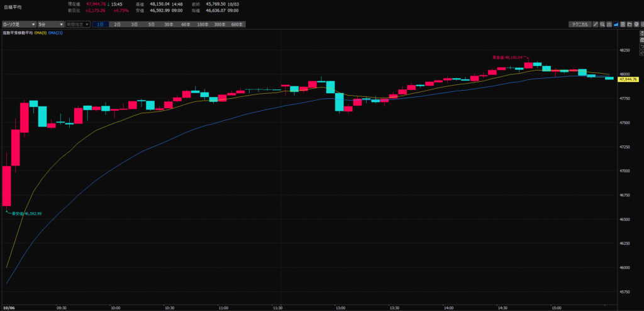Click the blue EMA(21) indicator label
The image size is (644, 311).
[56, 33]
